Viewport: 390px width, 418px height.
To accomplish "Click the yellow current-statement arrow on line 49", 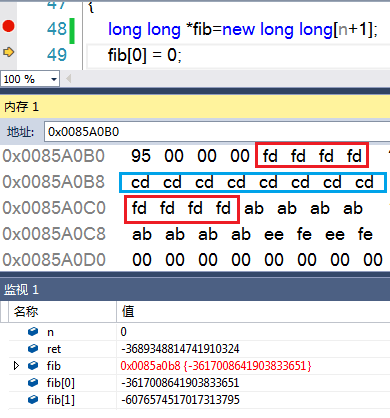I will pyautogui.click(x=8, y=52).
